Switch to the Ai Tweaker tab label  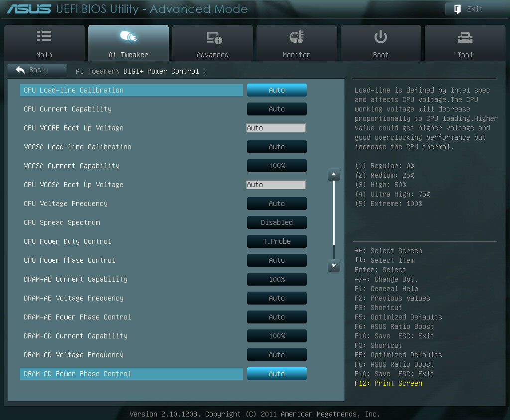pyautogui.click(x=128, y=55)
